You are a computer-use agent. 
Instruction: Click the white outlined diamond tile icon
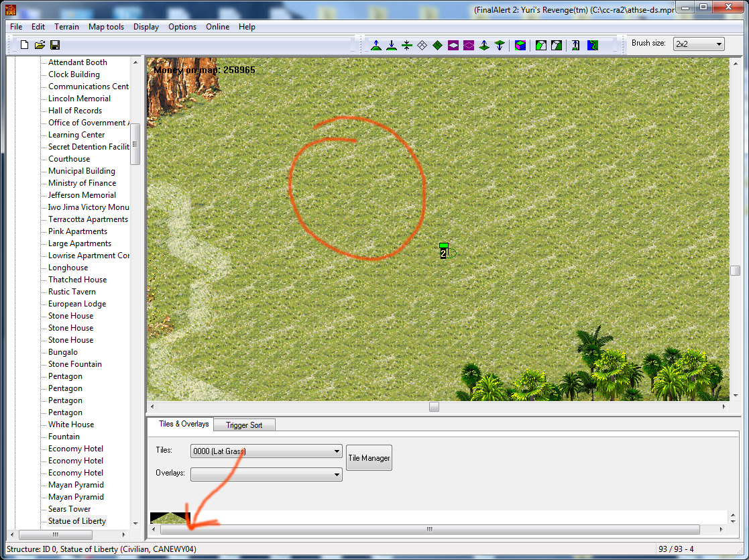point(422,46)
